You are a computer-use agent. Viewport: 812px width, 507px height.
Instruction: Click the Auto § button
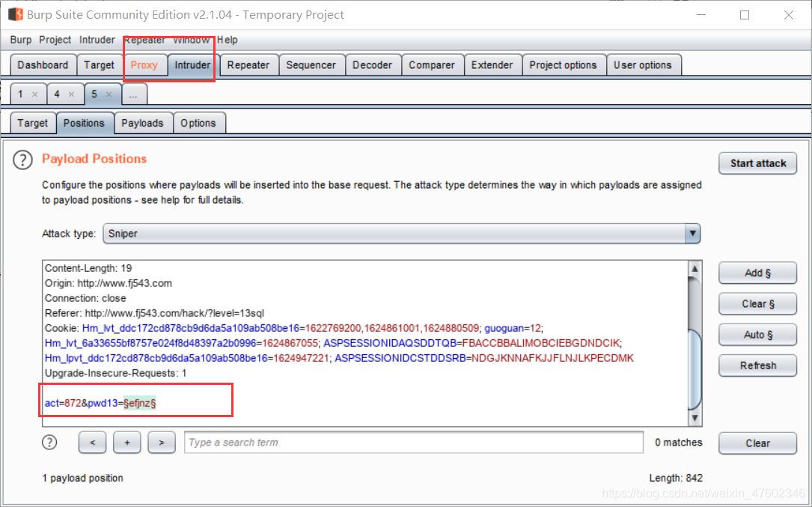[x=758, y=334]
